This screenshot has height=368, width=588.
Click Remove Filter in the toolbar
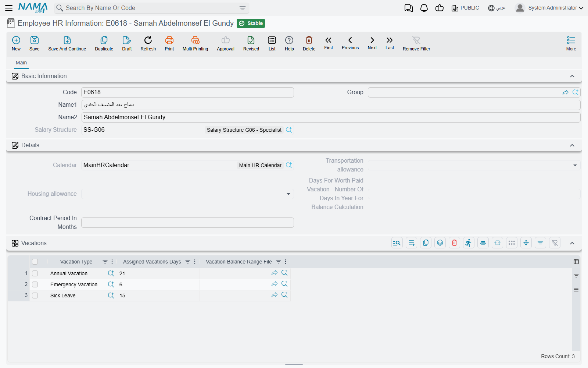click(416, 43)
